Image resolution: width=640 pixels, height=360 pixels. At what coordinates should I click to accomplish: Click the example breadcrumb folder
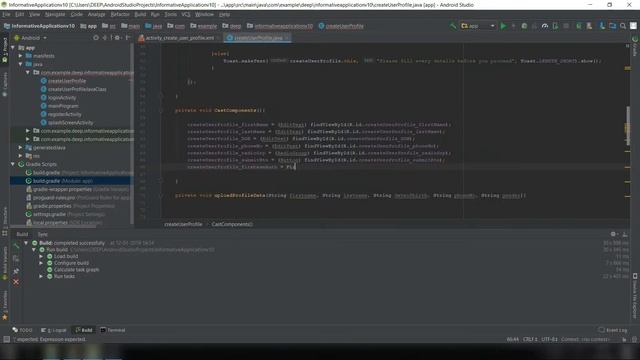pyautogui.click(x=203, y=26)
